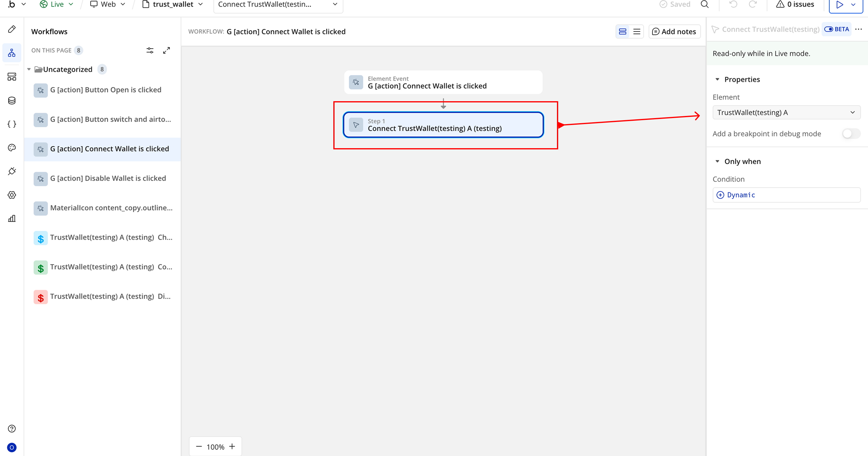Toggle the breakpoint in debug mode switch

851,134
